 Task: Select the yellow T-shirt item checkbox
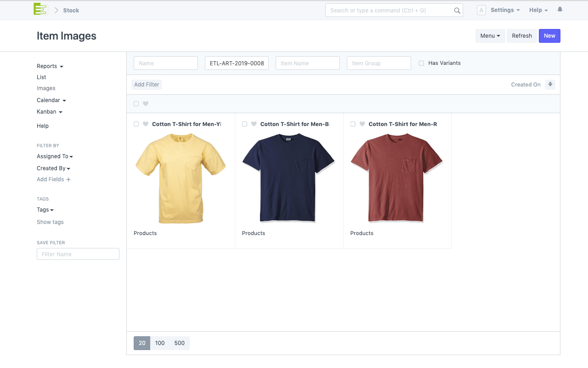coord(136,124)
